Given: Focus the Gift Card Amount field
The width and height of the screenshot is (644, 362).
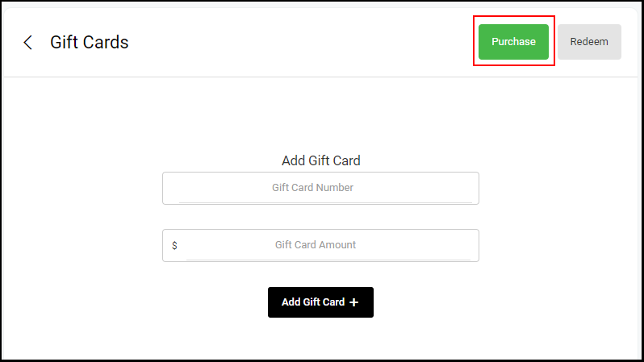Looking at the screenshot, I should click(x=320, y=245).
